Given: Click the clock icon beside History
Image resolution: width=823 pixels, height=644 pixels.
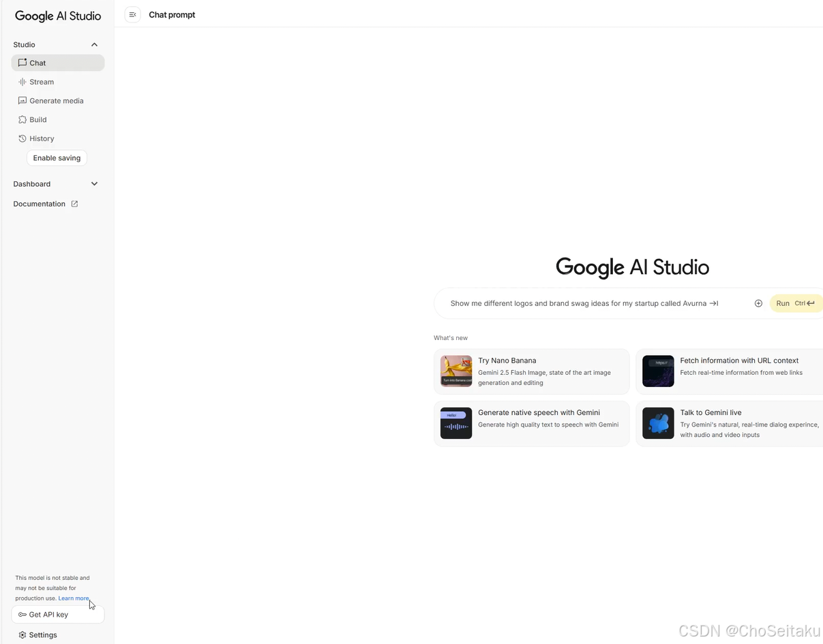Looking at the screenshot, I should [x=23, y=138].
